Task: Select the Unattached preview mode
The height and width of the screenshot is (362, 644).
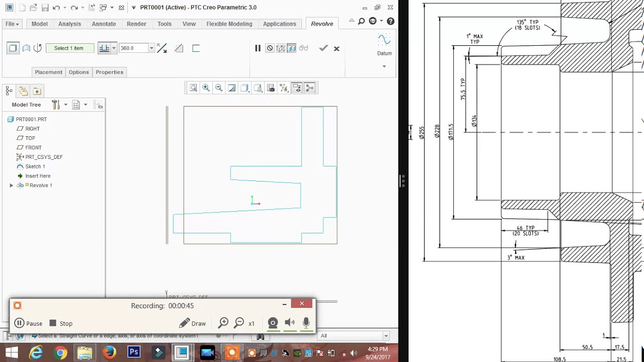Action: (281, 48)
